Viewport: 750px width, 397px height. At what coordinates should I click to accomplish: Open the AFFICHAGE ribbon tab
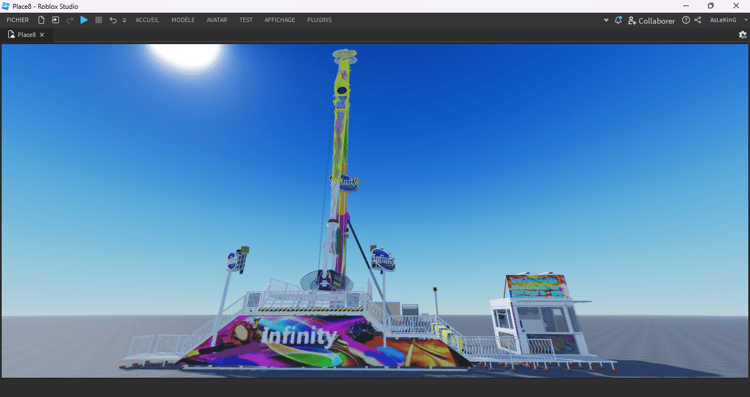tap(280, 20)
